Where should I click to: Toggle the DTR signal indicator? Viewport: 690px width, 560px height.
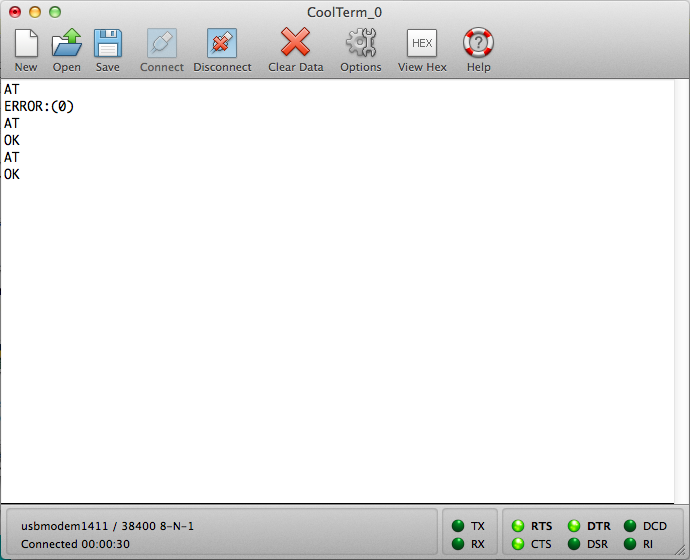tap(574, 526)
